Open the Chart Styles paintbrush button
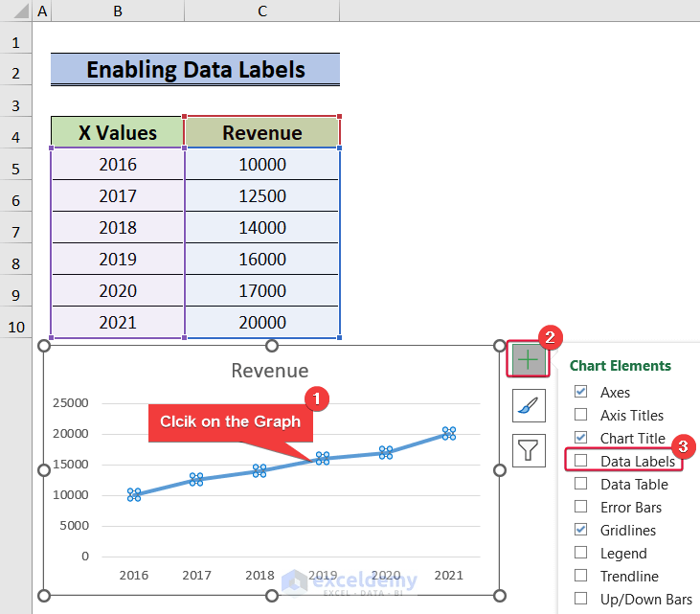700x614 pixels. click(x=529, y=405)
